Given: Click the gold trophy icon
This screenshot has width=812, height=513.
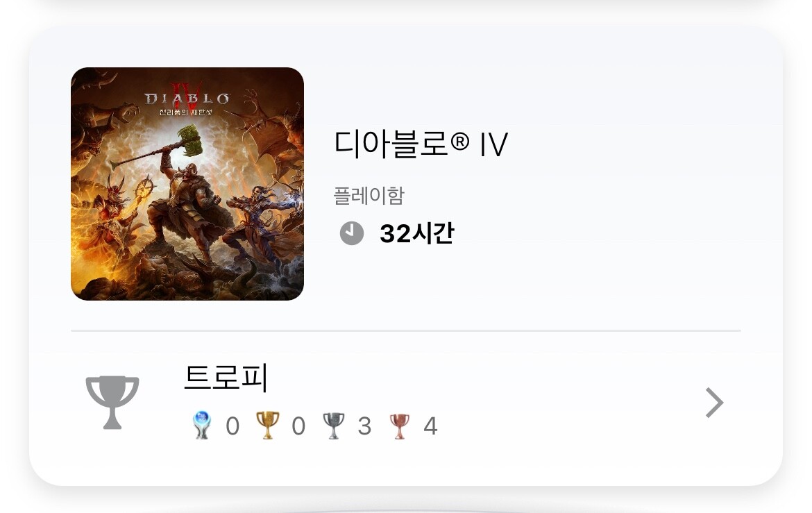Looking at the screenshot, I should [x=268, y=426].
